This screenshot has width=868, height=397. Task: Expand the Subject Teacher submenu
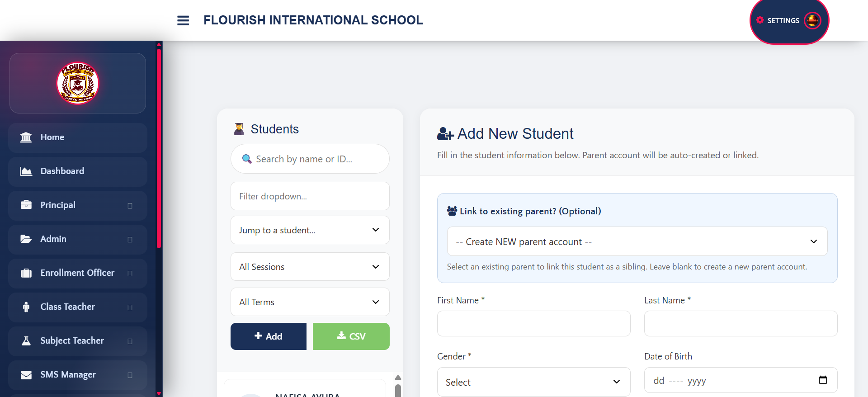click(x=130, y=341)
